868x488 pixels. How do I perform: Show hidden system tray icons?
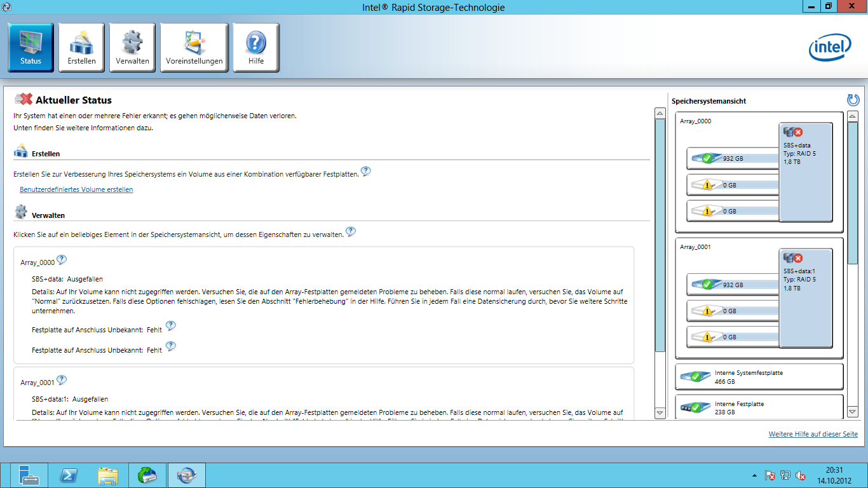[754, 475]
